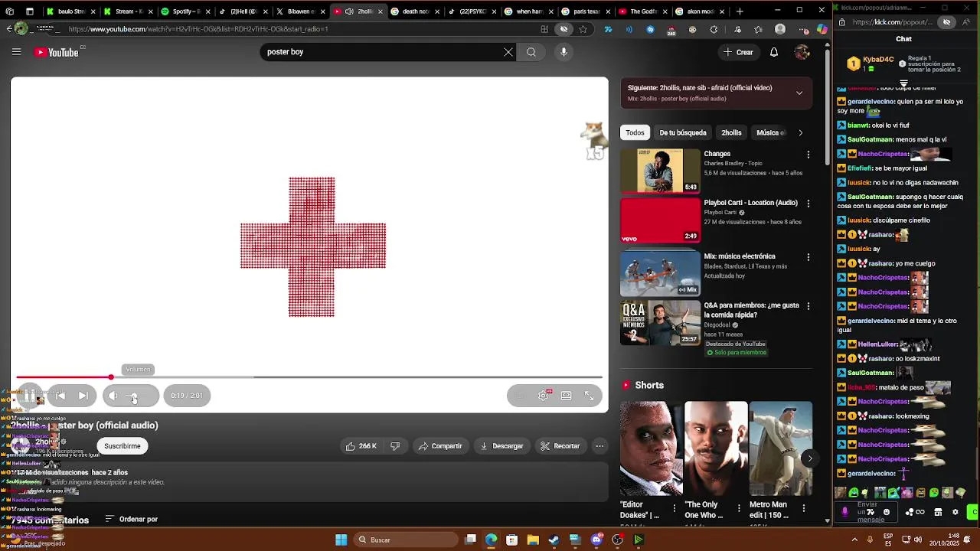Click the Suscribirme button
Viewport: 980px width, 551px height.
(122, 446)
